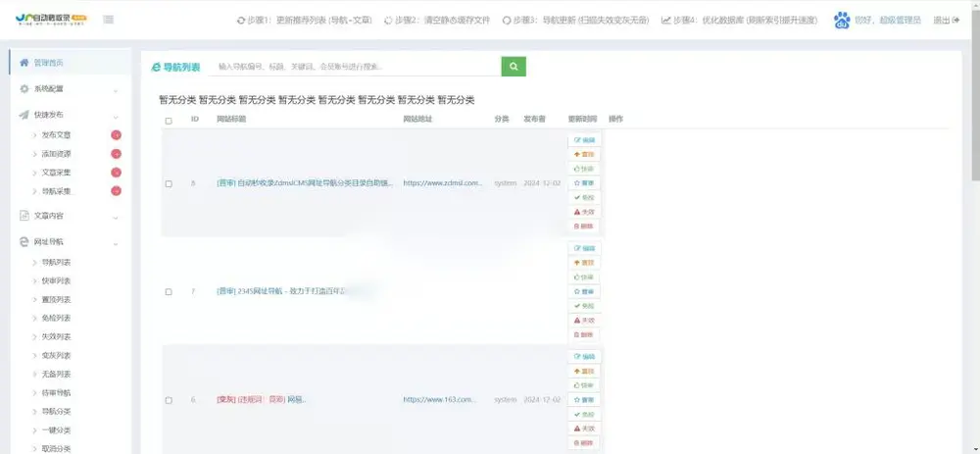This screenshot has width=980, height=454.
Task: Run 步骤2 清空静态缓存文件
Action: click(437, 20)
